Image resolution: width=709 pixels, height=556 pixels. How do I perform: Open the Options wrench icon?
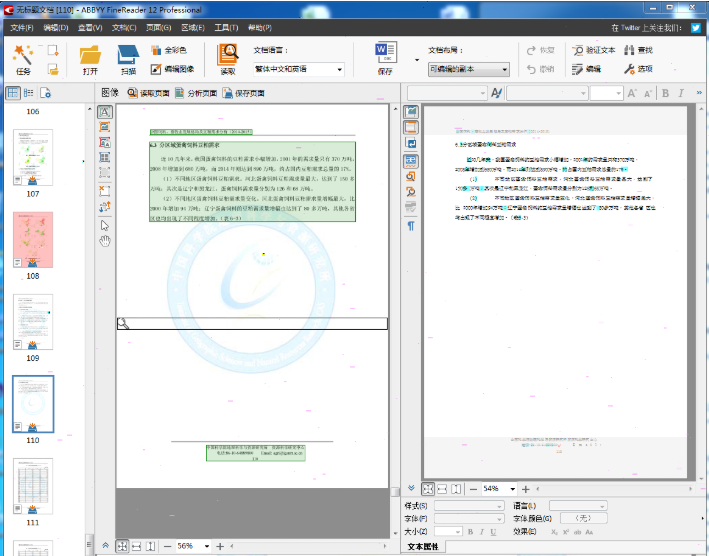tap(638, 69)
